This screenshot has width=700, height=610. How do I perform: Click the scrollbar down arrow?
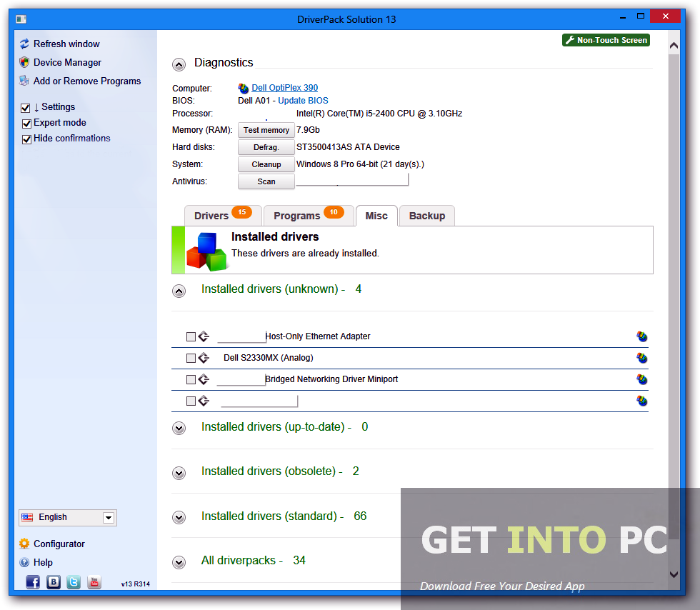[x=674, y=574]
